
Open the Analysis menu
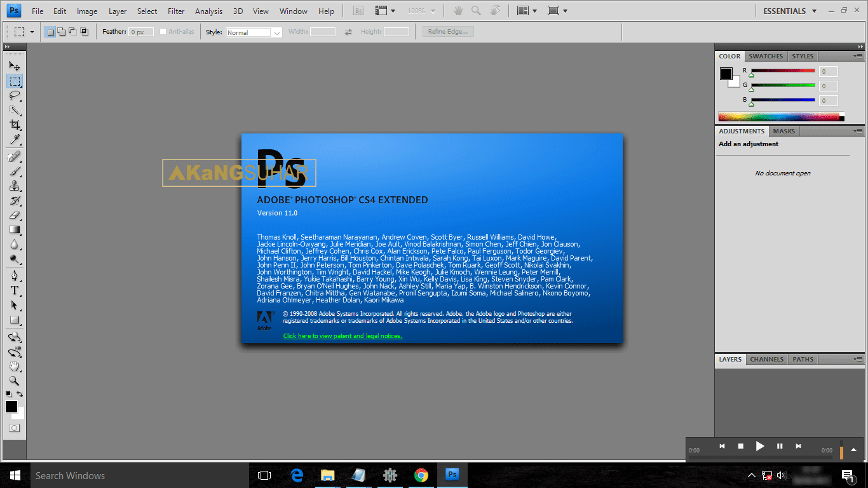(x=209, y=11)
